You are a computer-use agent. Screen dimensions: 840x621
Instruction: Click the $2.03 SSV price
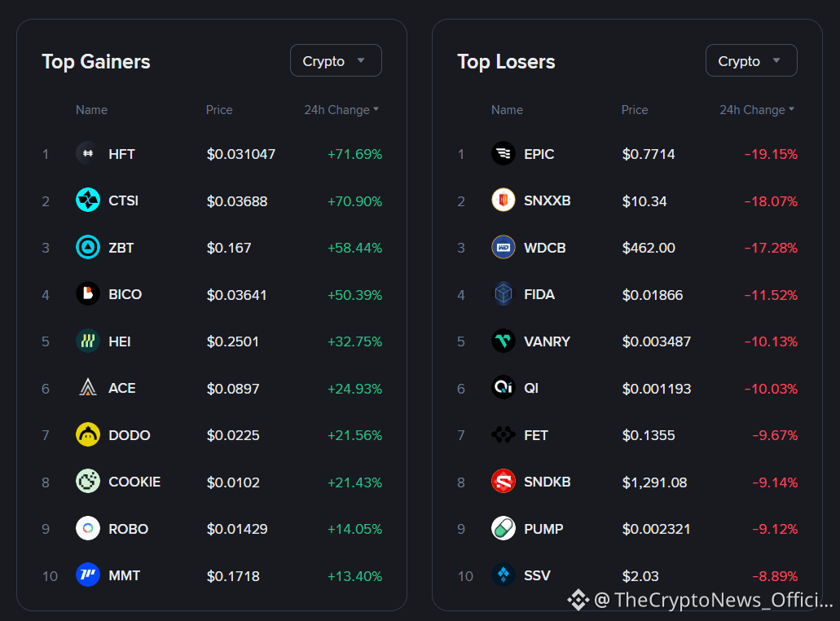tap(640, 576)
